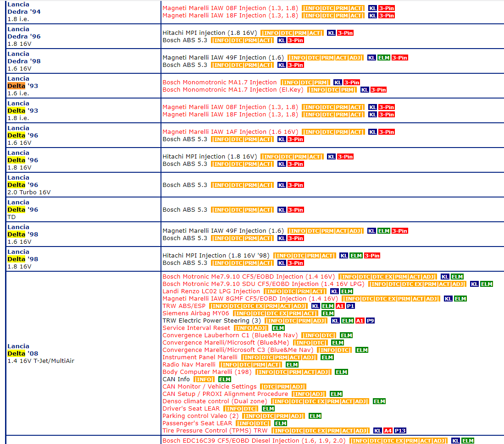Click the ELM badge next to CAN Info
The height and width of the screenshot is (444, 504).
coord(225,379)
